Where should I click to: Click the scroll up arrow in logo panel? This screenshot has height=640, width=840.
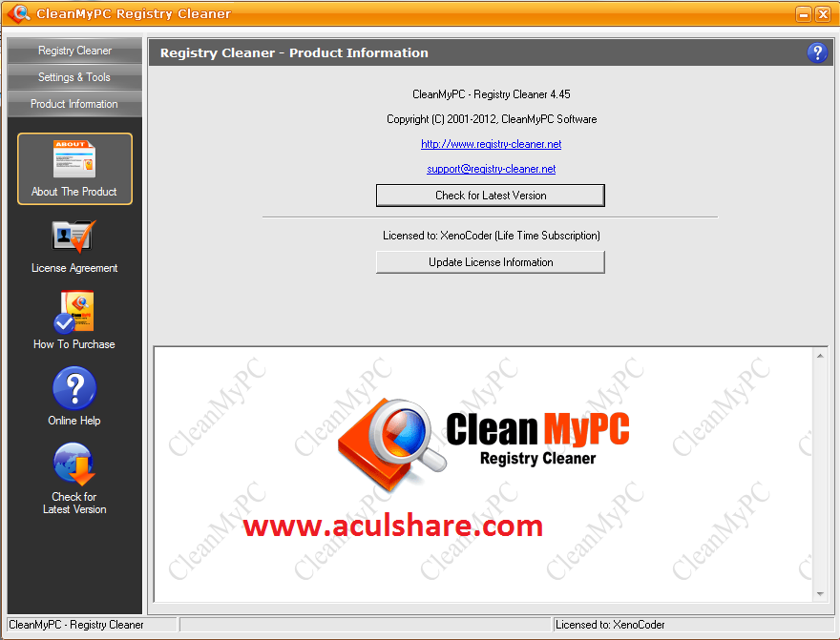coord(820,356)
